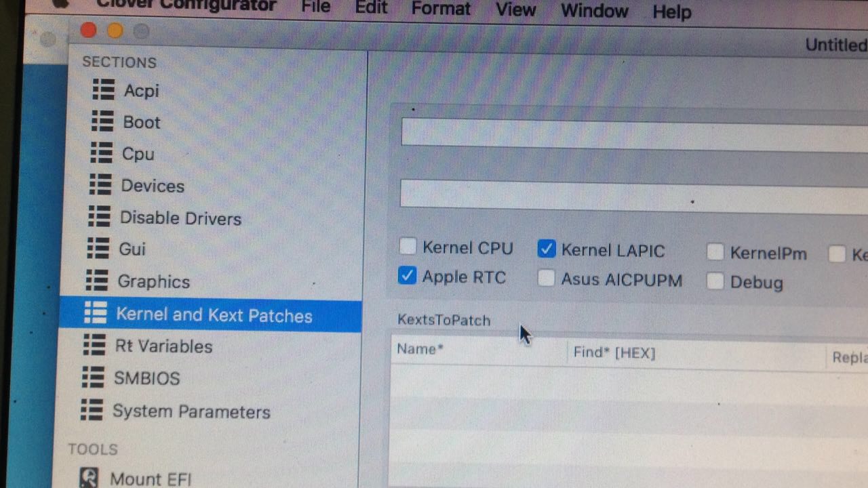Open the Rt Variables section
This screenshot has width=868, height=488.
pos(163,346)
